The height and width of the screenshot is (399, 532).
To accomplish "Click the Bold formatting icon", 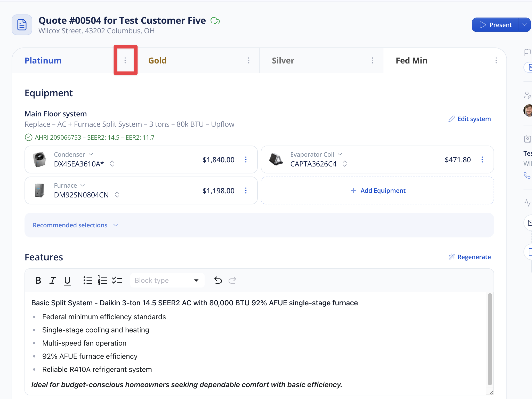I will [x=38, y=280].
